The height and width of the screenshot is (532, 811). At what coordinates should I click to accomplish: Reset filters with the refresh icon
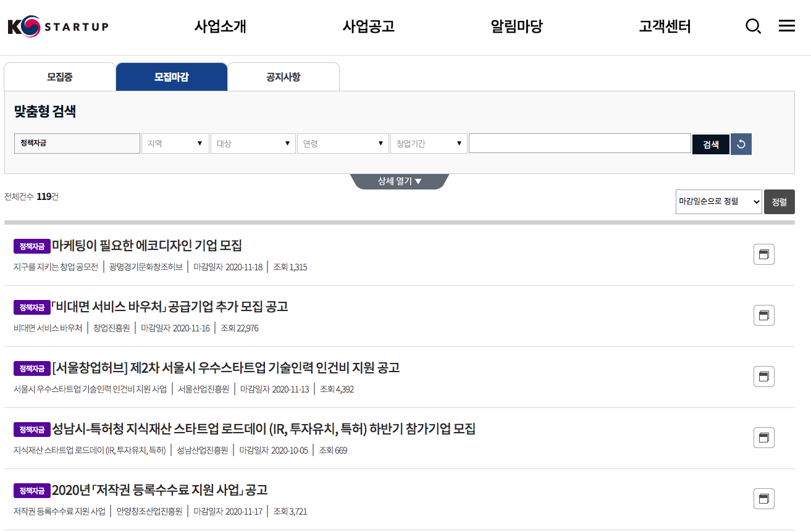click(741, 143)
